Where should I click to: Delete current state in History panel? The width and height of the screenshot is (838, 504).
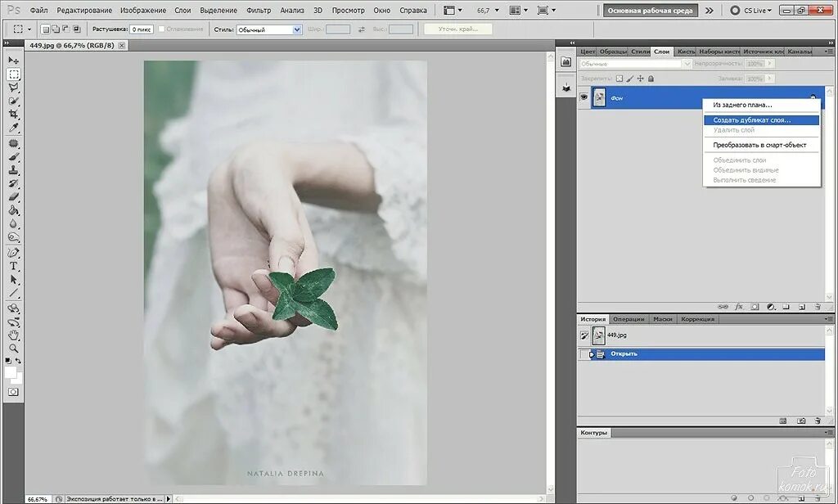click(818, 421)
